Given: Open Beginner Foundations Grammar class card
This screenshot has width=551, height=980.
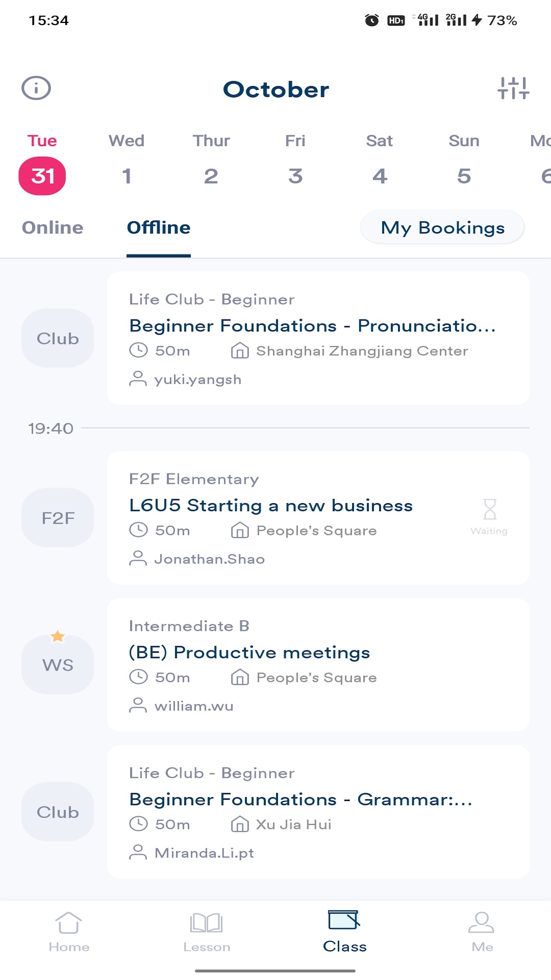Looking at the screenshot, I should pos(301,799).
